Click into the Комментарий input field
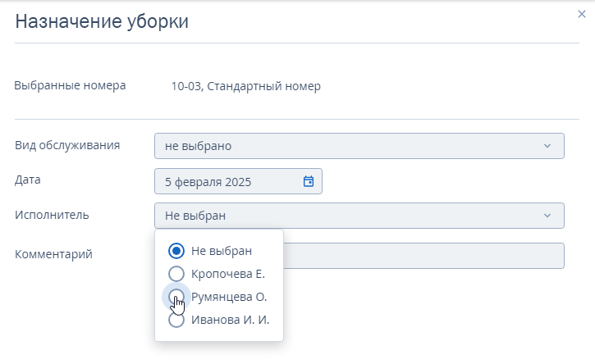This screenshot has height=364, width=595. pos(423,256)
